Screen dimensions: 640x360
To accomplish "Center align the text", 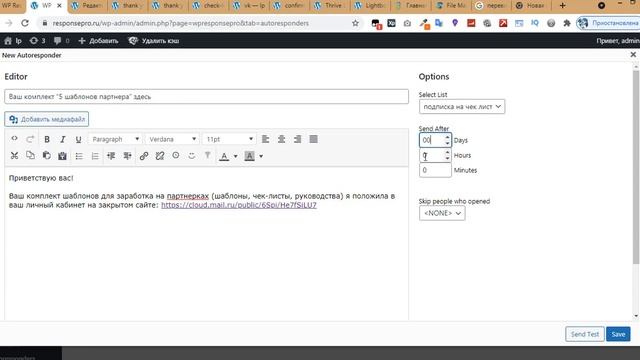I will click(281, 139).
